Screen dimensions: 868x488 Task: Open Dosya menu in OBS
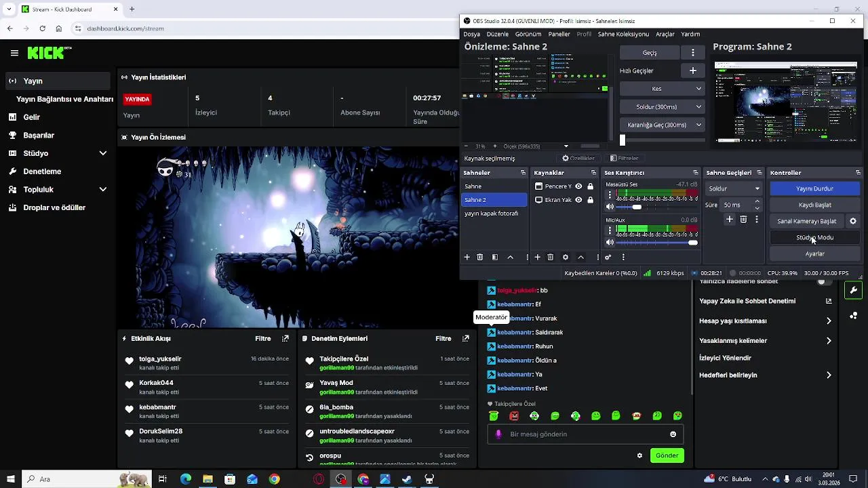(472, 34)
